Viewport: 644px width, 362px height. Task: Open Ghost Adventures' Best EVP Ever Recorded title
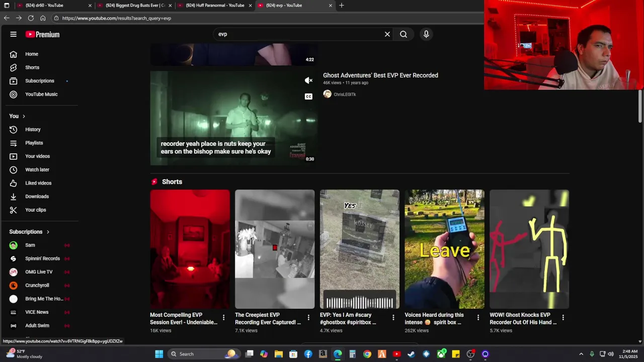(x=380, y=75)
